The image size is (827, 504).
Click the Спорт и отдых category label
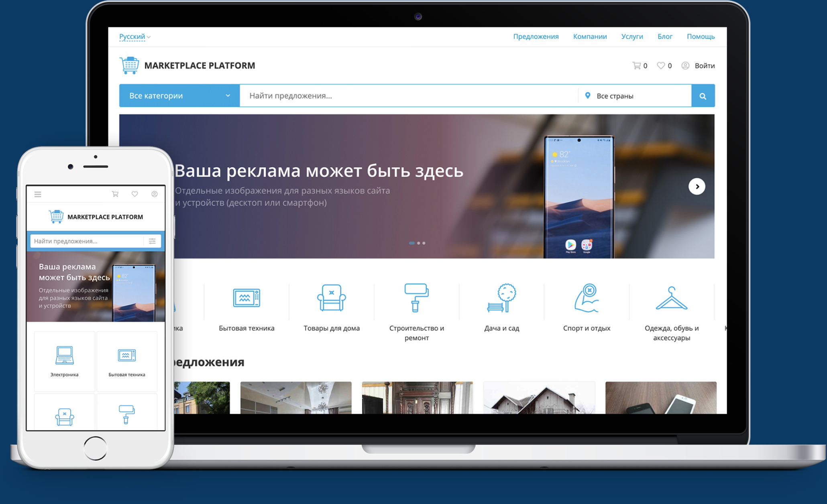[x=587, y=328]
